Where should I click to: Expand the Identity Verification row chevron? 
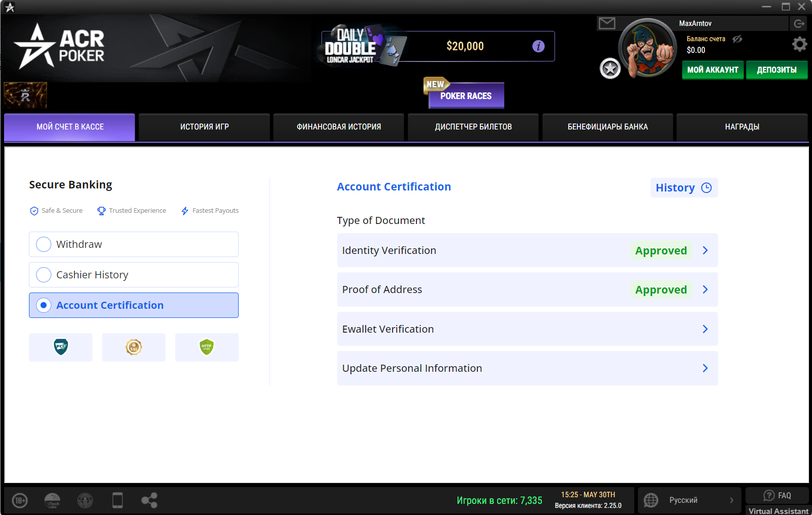click(x=705, y=250)
